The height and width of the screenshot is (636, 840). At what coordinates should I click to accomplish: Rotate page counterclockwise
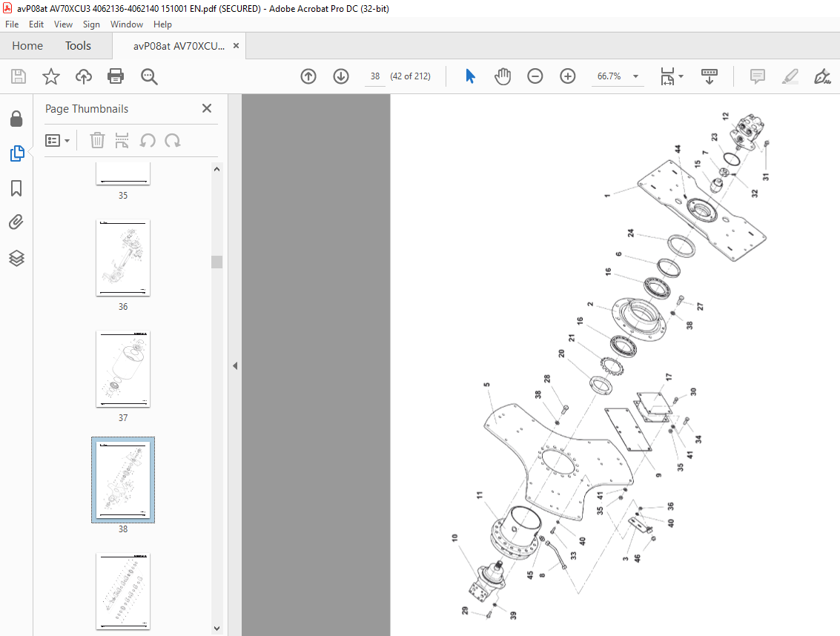pos(148,141)
